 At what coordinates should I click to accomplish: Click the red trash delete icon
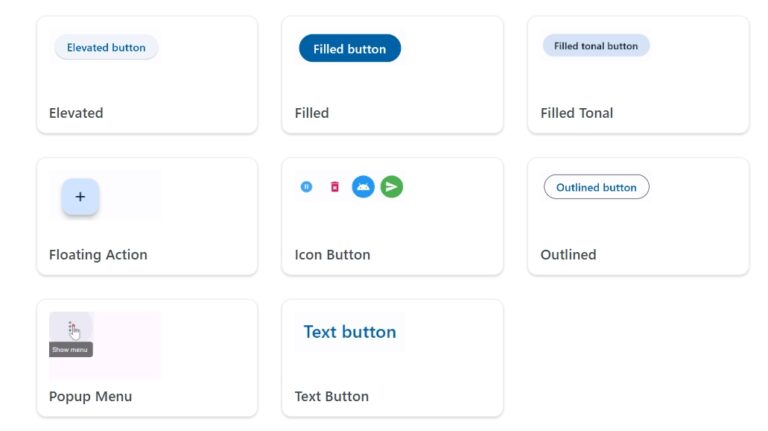pos(335,186)
